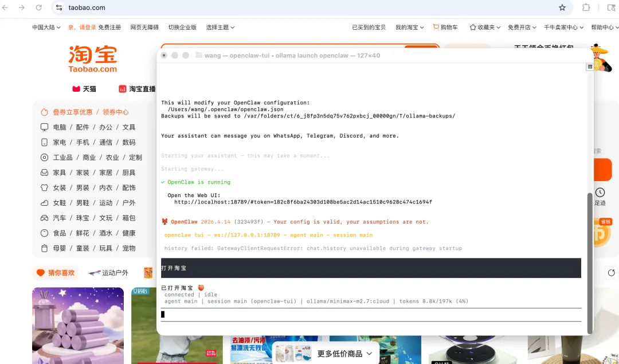Click the folder proxy icon in terminal title bar
This screenshot has height=364, width=619.
coord(198,55)
